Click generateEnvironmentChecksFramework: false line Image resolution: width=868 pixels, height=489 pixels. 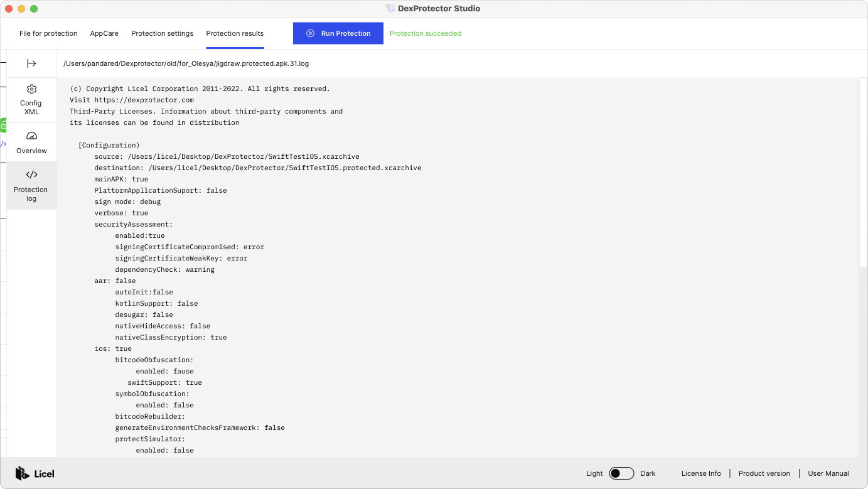(200, 427)
